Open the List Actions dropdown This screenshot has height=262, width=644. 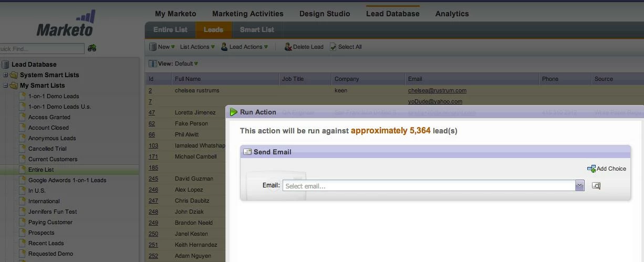click(198, 47)
